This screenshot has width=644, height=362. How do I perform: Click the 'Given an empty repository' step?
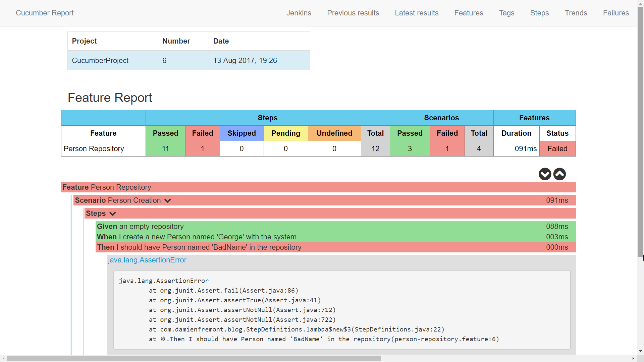pyautogui.click(x=335, y=227)
